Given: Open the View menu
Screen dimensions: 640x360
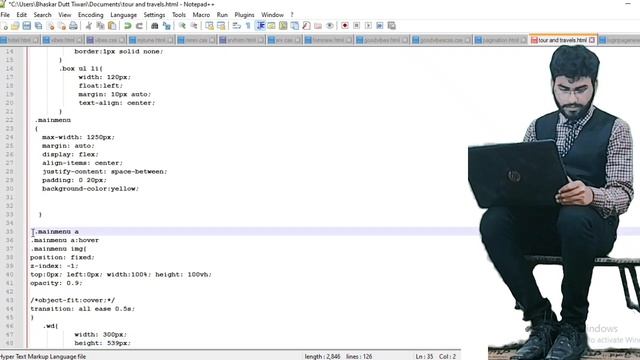Looking at the screenshot, I should 64,15.
